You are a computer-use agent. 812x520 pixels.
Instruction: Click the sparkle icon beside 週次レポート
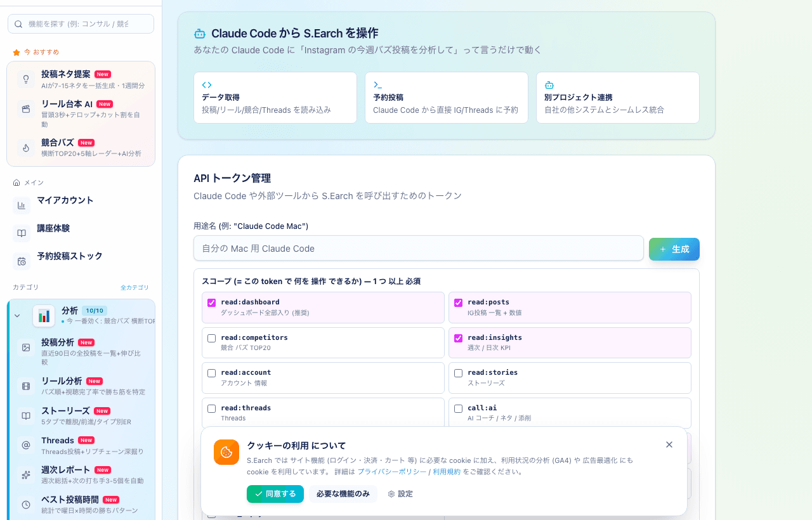(x=26, y=475)
